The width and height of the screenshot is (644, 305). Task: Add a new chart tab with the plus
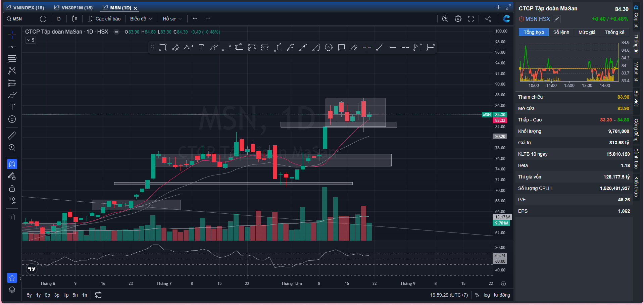[498, 7]
